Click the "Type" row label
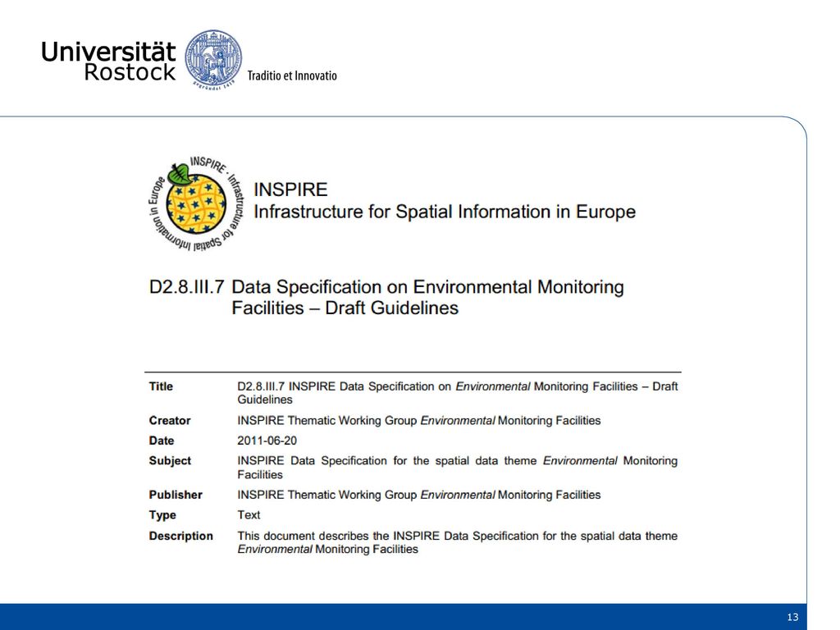Image resolution: width=840 pixels, height=630 pixels. pyautogui.click(x=162, y=515)
